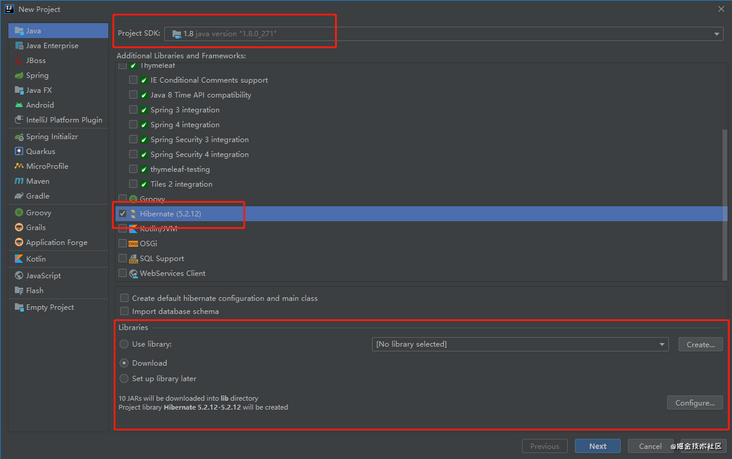Screen dimensions: 732x459
Task: Click the Configure... button
Action: click(695, 403)
